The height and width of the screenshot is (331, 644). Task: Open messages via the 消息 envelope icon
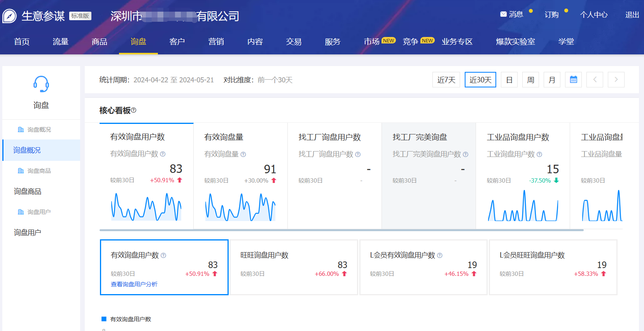(503, 14)
